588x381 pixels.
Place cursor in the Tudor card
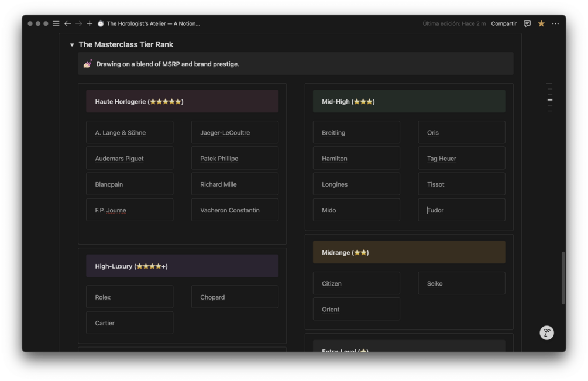pyautogui.click(x=462, y=210)
